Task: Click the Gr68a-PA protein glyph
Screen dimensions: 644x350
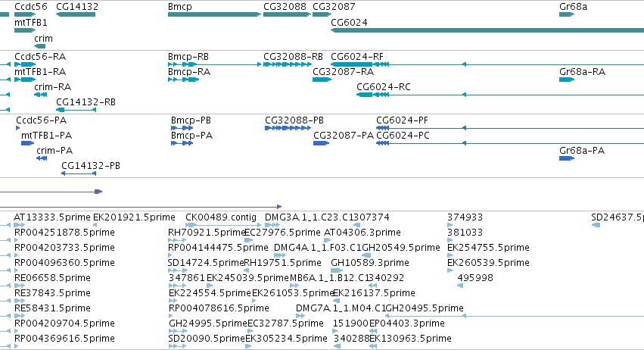Action: [x=567, y=158]
